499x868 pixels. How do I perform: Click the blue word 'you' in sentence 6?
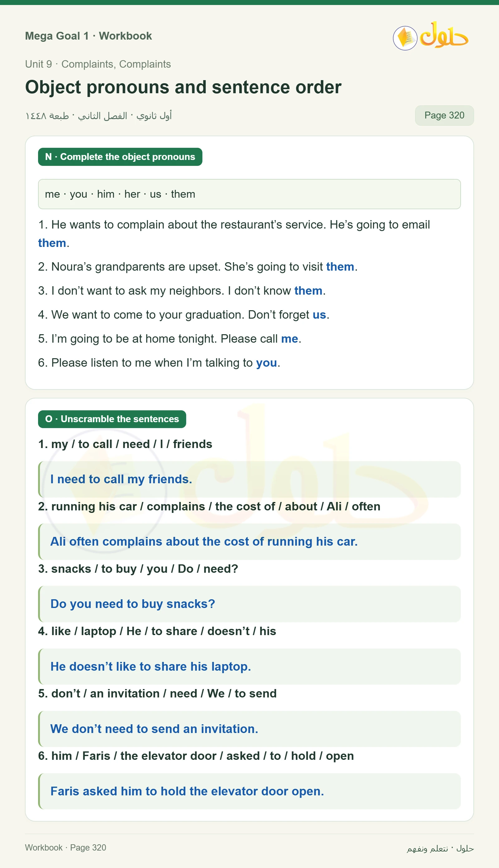266,363
